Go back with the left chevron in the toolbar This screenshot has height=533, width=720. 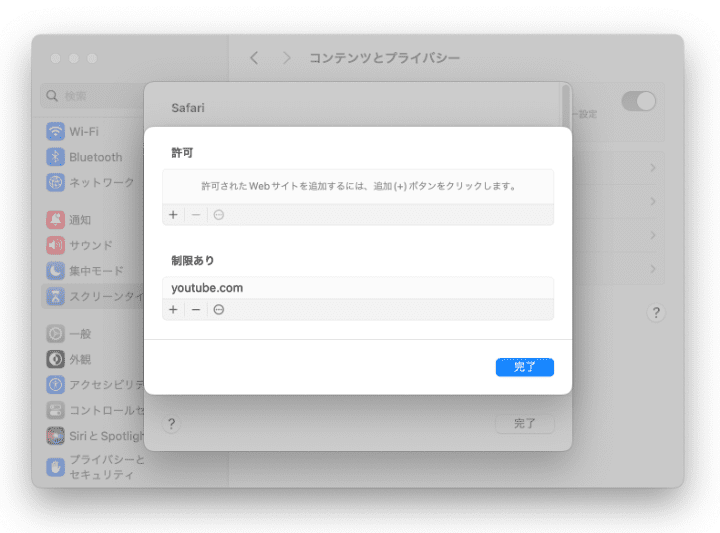point(254,58)
